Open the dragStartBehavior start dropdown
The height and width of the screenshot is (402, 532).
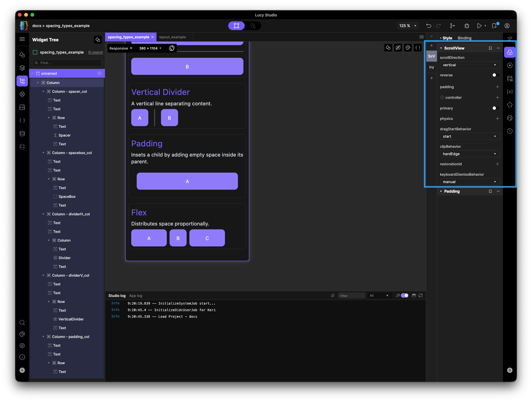470,137
